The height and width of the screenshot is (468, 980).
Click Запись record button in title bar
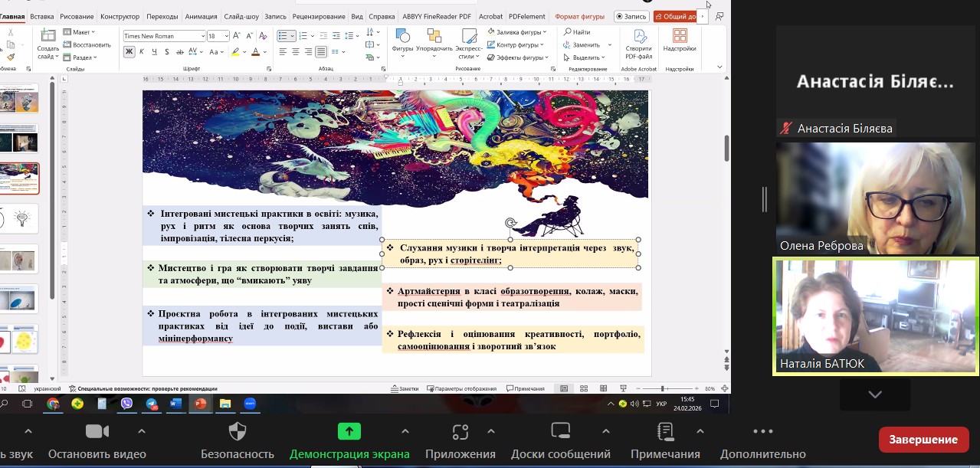click(631, 16)
